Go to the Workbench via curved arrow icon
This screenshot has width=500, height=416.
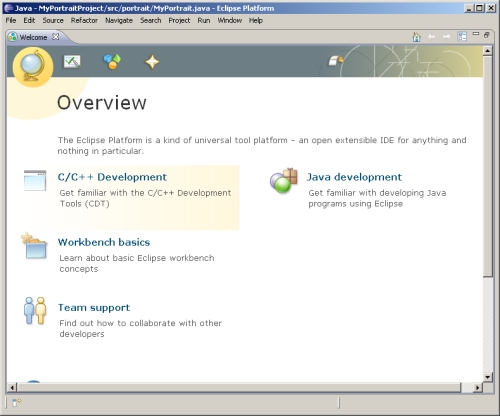[336, 61]
